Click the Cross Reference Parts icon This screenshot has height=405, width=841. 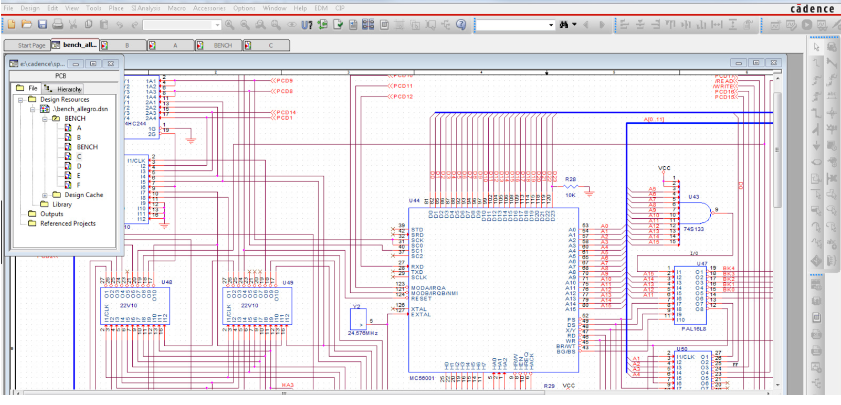coord(368,25)
